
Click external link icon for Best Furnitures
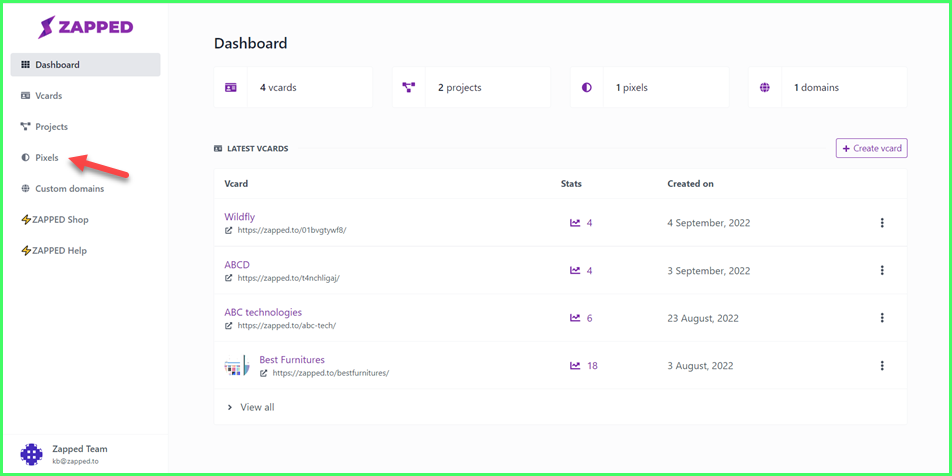click(264, 373)
